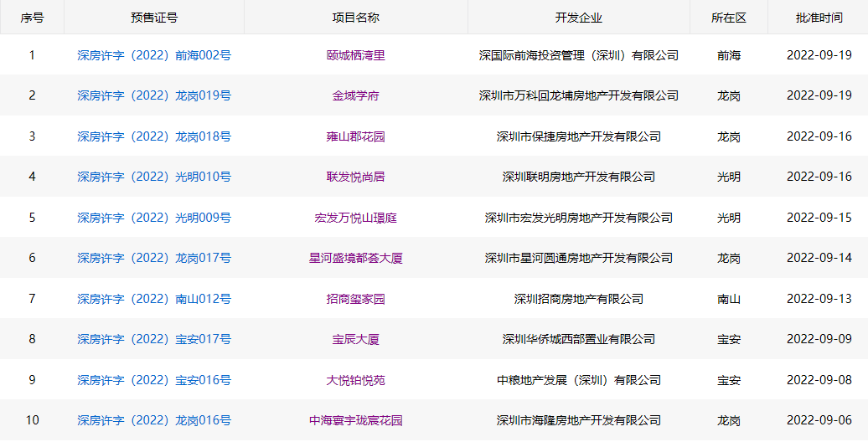Screen dimensions: 868x442
Task: Click the 序号 column header
Action: point(32,18)
